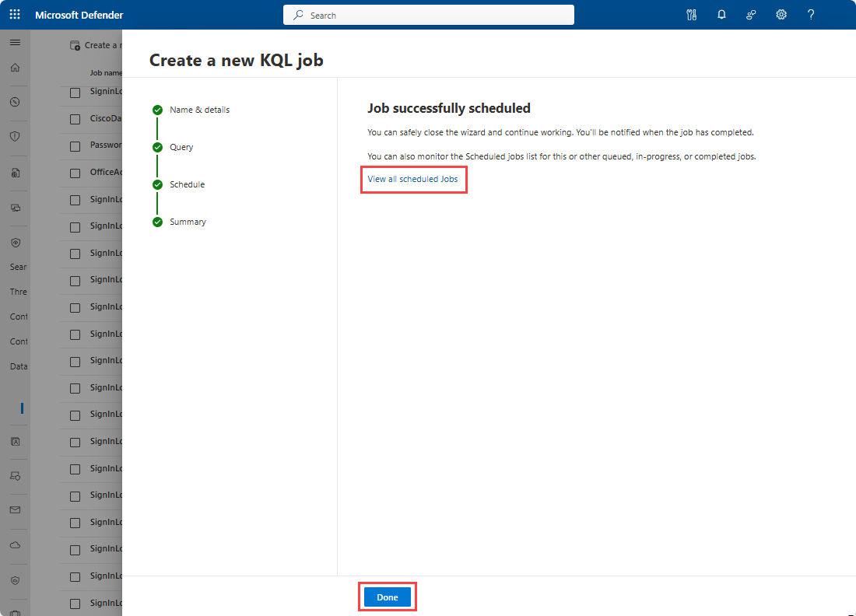Open the mail envelope sidebar icon
This screenshot has width=856, height=616.
pos(16,509)
